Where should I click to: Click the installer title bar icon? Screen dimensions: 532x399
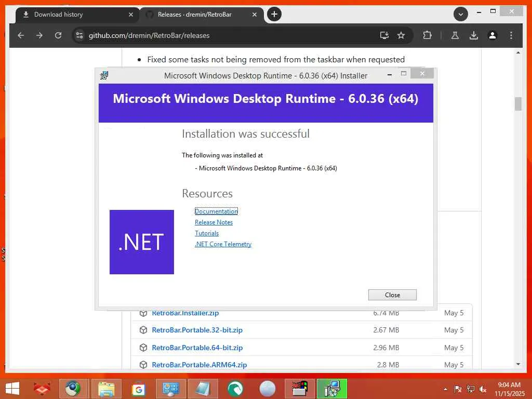coord(104,75)
